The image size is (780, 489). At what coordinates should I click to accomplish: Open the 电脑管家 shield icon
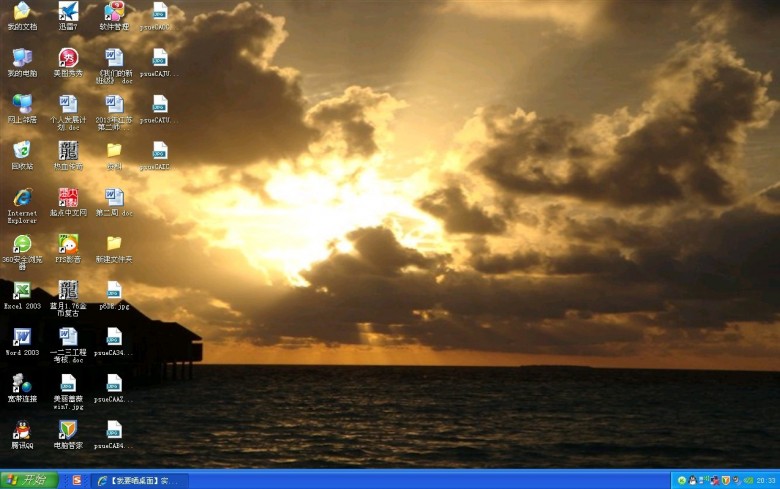click(68, 430)
